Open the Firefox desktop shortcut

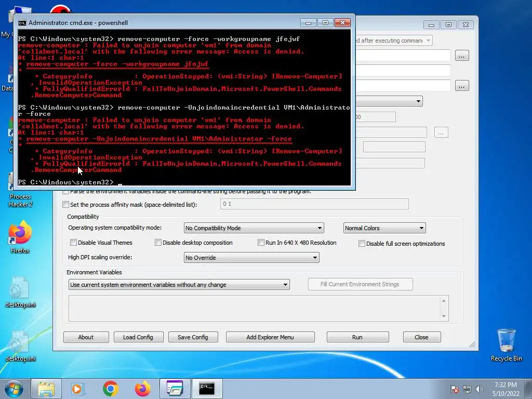pos(20,237)
